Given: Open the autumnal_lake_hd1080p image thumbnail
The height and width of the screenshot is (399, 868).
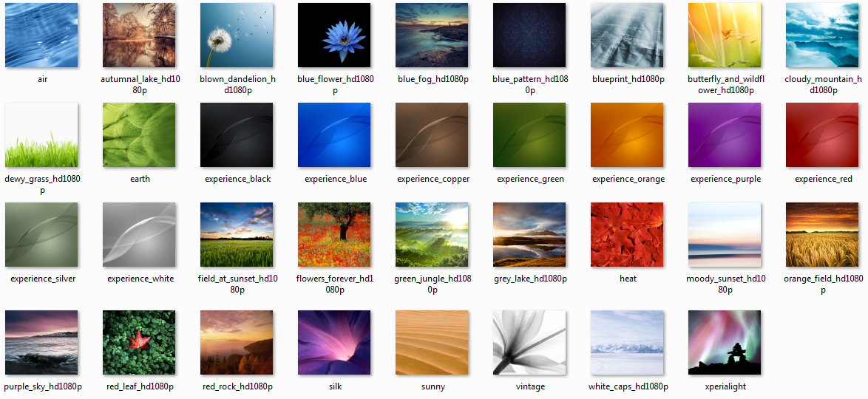Looking at the screenshot, I should pyautogui.click(x=140, y=35).
